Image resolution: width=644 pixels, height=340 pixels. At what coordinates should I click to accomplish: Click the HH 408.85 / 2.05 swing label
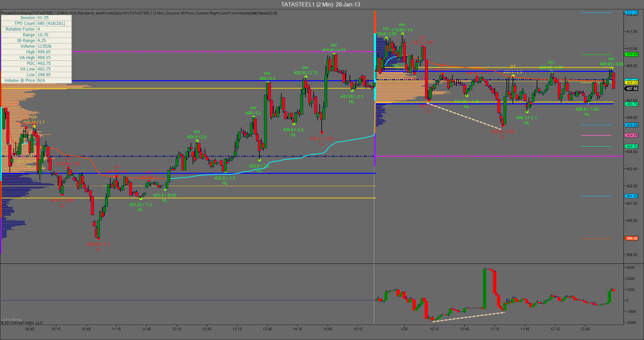pos(611,62)
